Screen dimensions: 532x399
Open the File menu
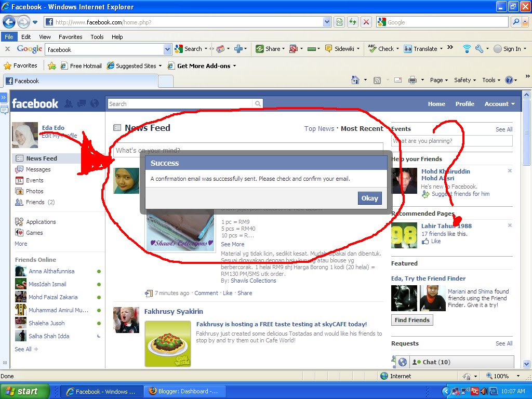[x=9, y=37]
